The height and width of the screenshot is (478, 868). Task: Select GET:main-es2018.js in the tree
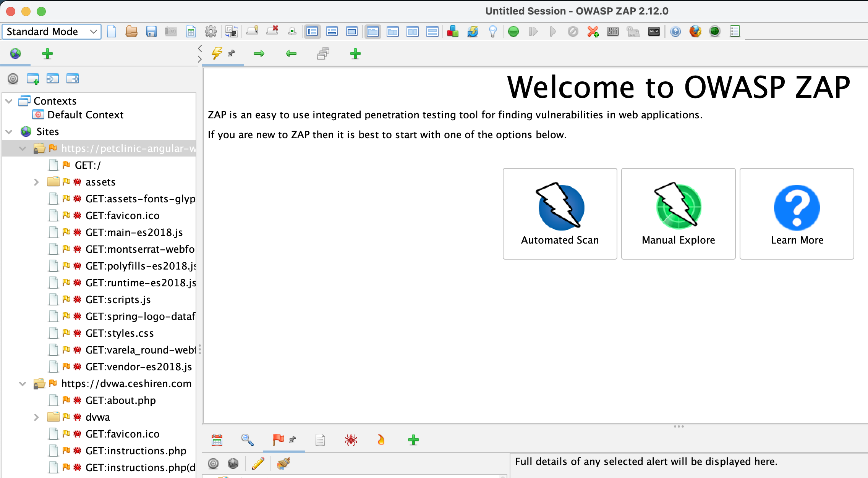134,233
